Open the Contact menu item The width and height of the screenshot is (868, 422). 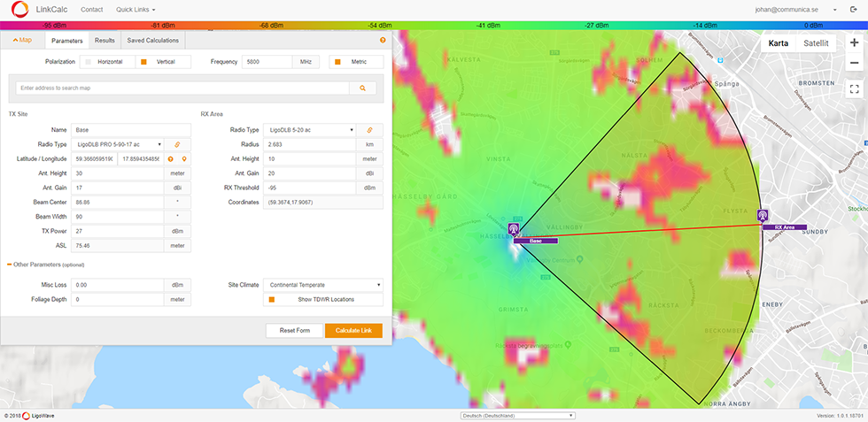click(x=91, y=10)
